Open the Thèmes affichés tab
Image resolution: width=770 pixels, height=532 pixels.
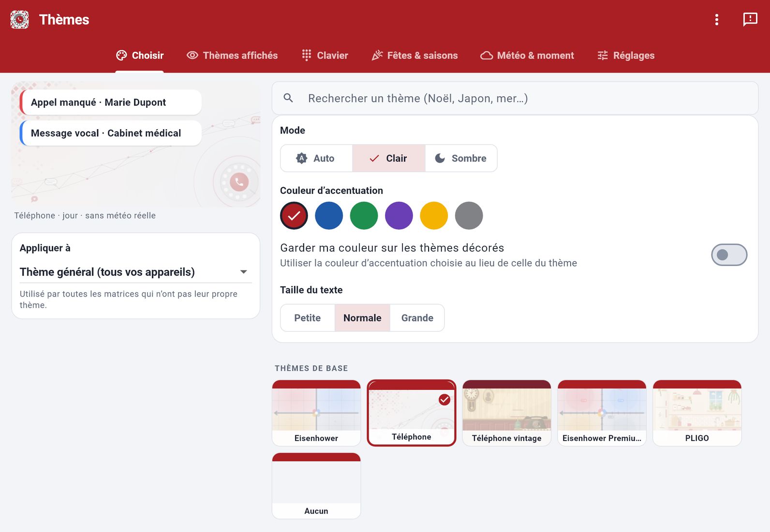[232, 56]
